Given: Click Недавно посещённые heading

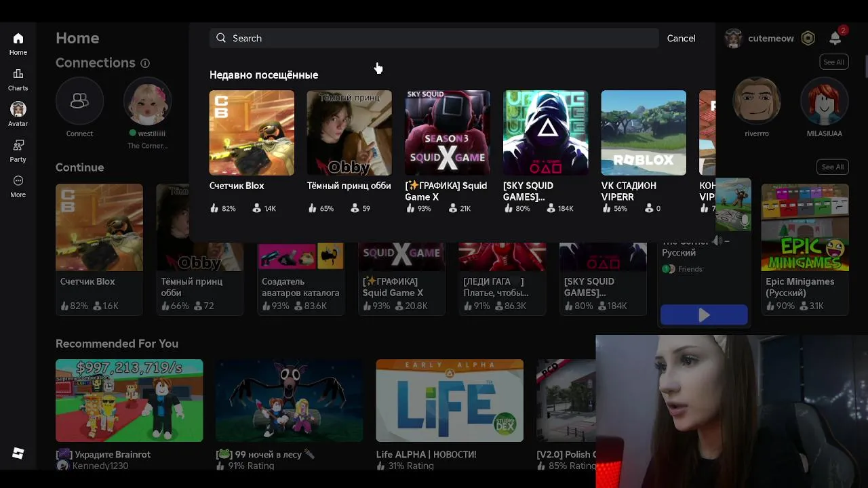Looking at the screenshot, I should [264, 75].
